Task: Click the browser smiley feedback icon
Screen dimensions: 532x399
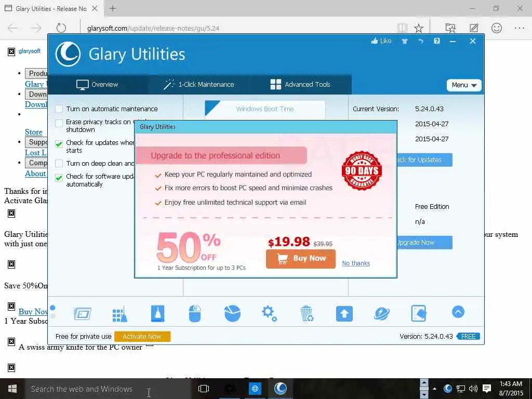Action: 496,28
